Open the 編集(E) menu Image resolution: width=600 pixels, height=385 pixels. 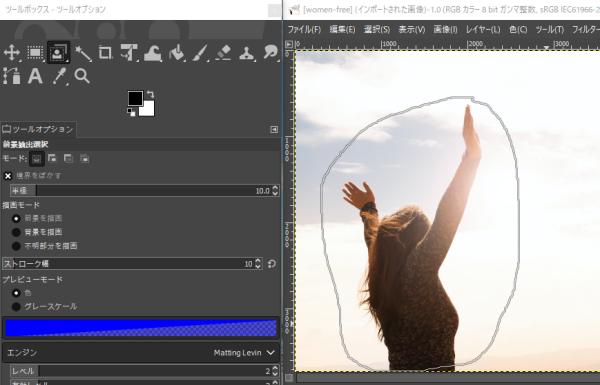point(342,29)
